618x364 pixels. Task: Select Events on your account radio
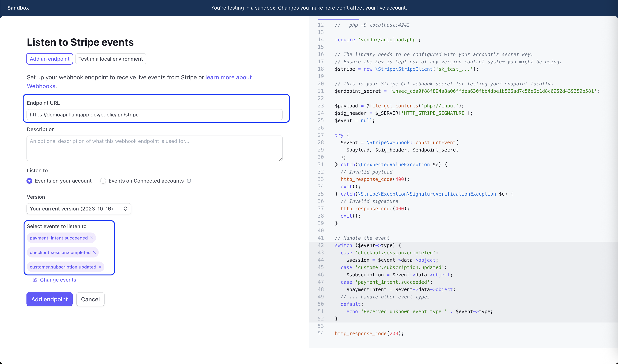[29, 181]
